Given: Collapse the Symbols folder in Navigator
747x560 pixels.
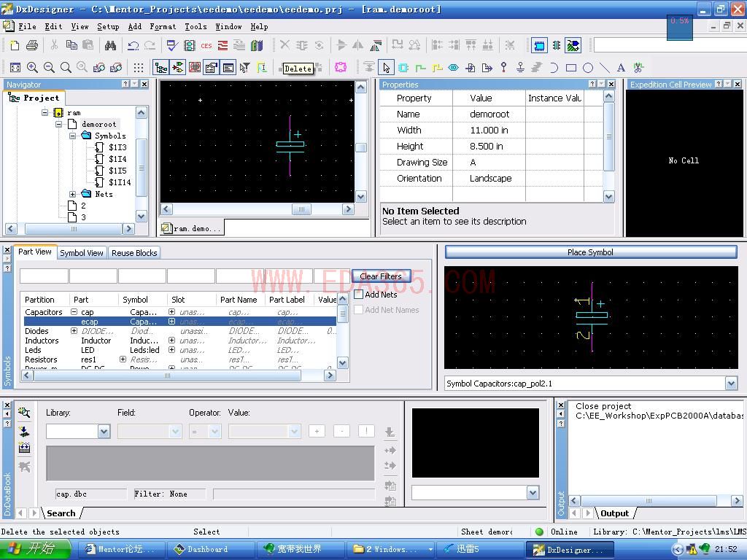Looking at the screenshot, I should 73,136.
